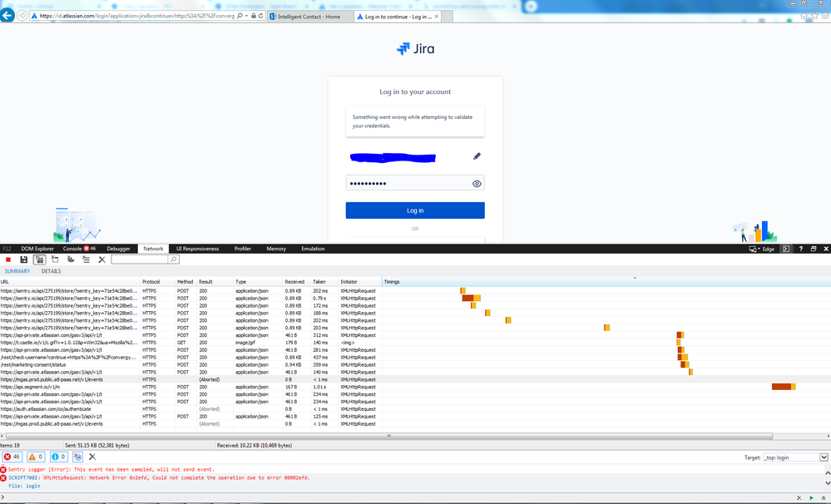Open the device/browser profile dropdown beside Edge
Image resolution: width=831 pixels, height=504 pixels.
tap(754, 249)
